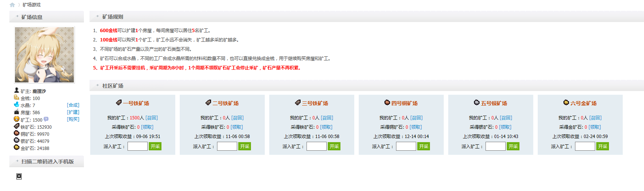The image size is (644, 191).
Task: Collect iron ore in 二号铁矿场 via 领取
Action: [236, 127]
